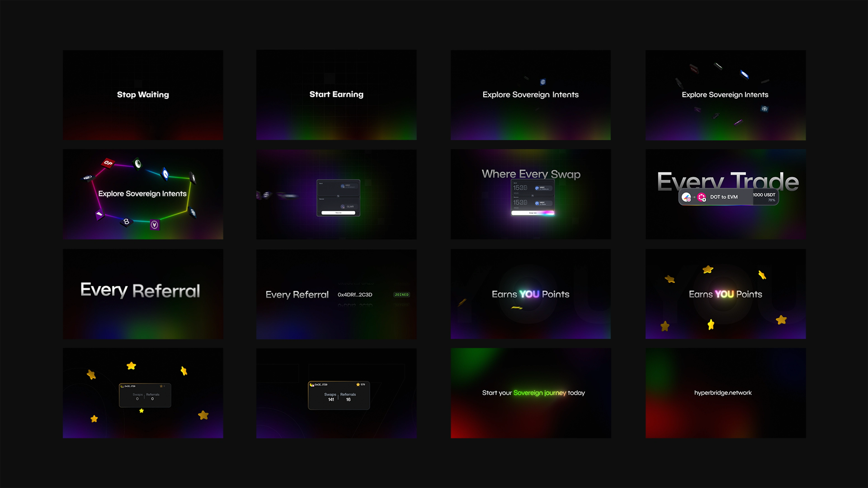
Task: Click the pink Polkadot DOT icon
Action: (x=702, y=197)
